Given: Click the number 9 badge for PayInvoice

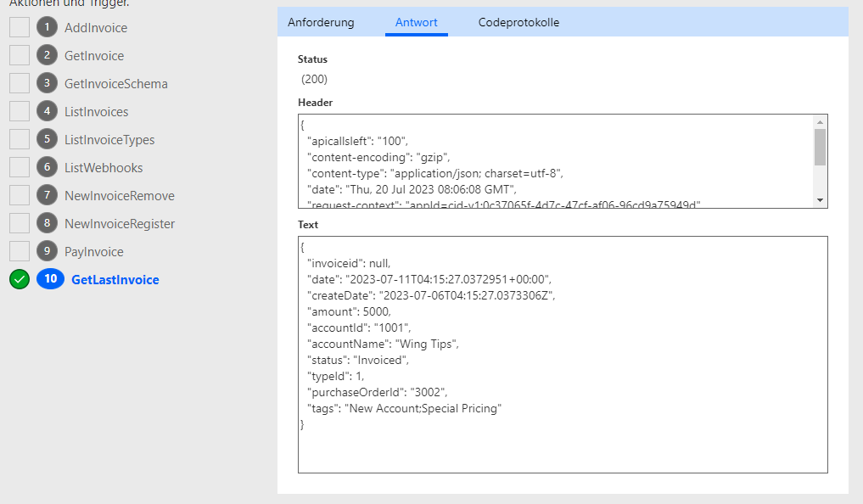Looking at the screenshot, I should 47,252.
